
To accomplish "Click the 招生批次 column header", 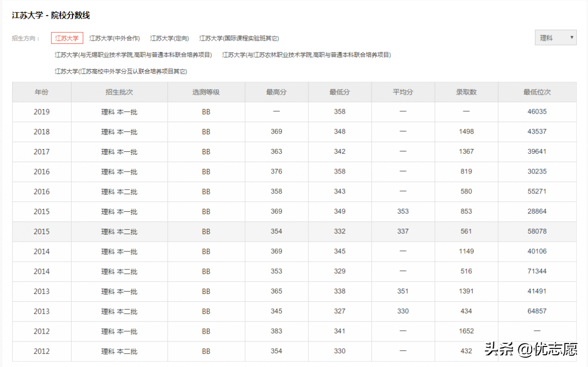I will pyautogui.click(x=120, y=92).
